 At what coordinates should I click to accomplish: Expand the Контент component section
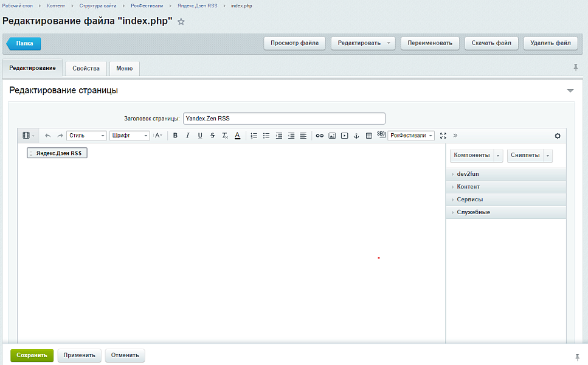468,187
